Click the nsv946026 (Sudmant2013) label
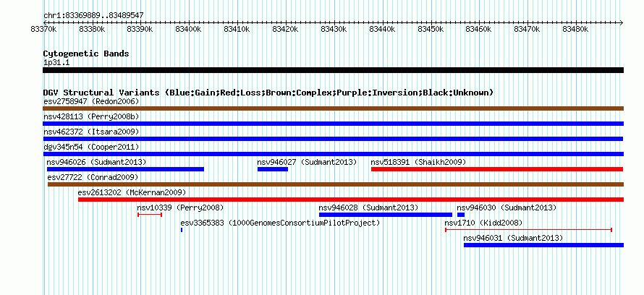This screenshot has width=644, height=295. 96,162
